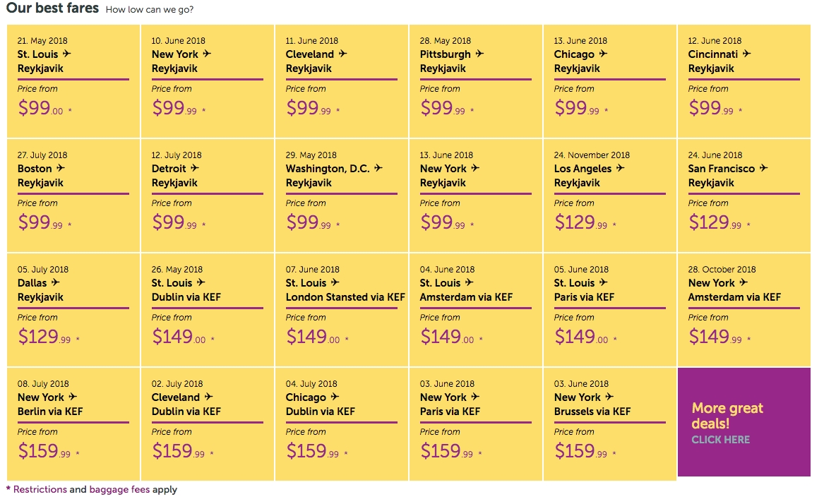Image resolution: width=824 pixels, height=504 pixels.
Task: Select New York to Berlin via KEF
Action: click(x=73, y=424)
